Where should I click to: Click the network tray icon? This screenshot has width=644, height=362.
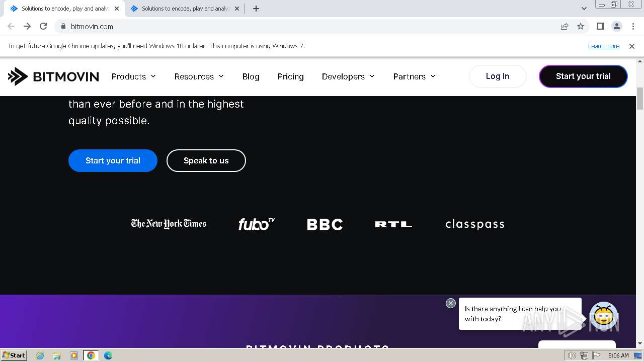tap(584, 355)
